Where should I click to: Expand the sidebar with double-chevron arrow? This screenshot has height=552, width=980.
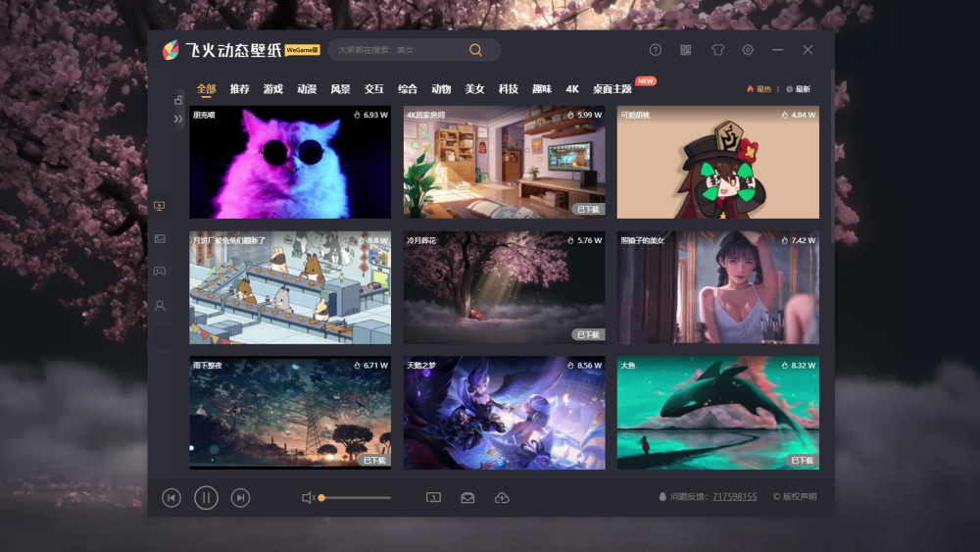click(178, 119)
